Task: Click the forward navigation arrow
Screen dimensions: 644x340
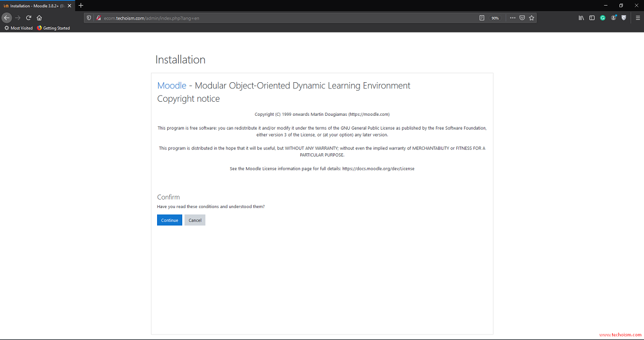Action: pos(18,18)
